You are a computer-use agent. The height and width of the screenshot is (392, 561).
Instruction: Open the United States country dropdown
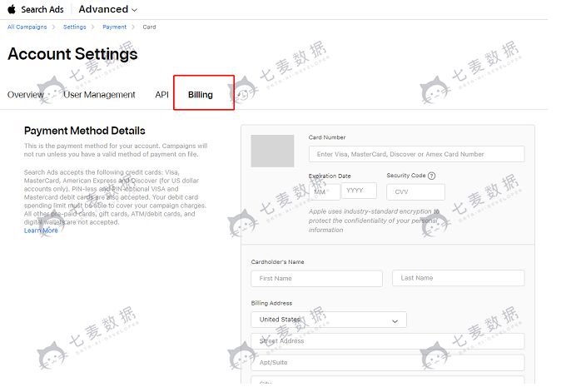[x=329, y=320]
